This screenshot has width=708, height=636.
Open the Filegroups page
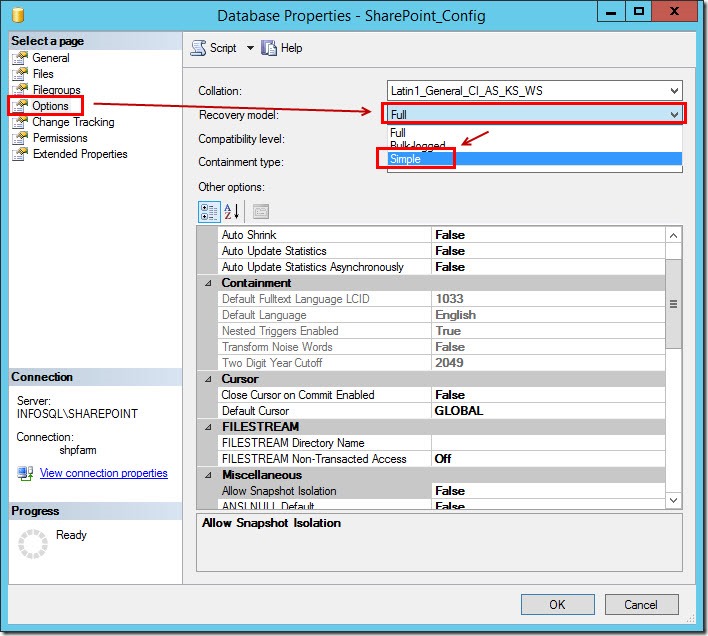[x=56, y=89]
